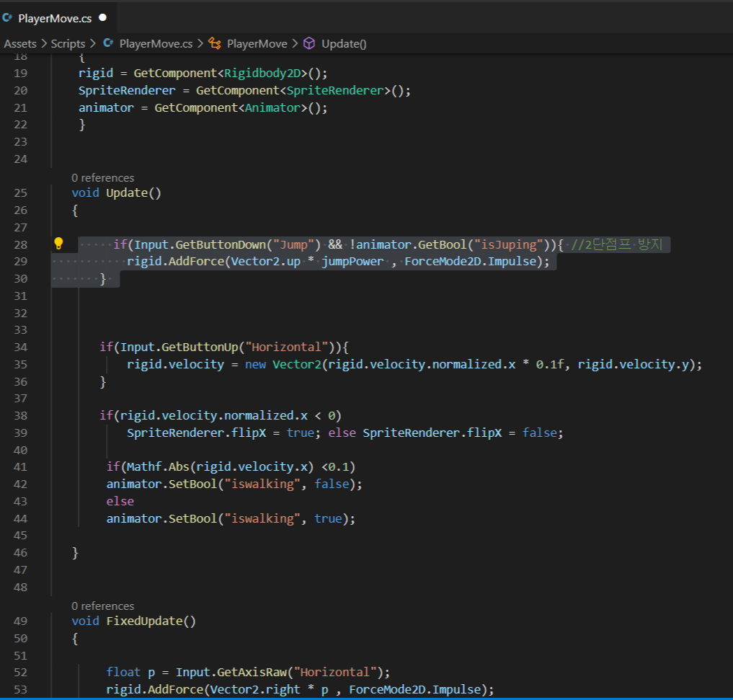Click 'else' keyword on line 43
This screenshot has height=700, width=733.
click(120, 501)
